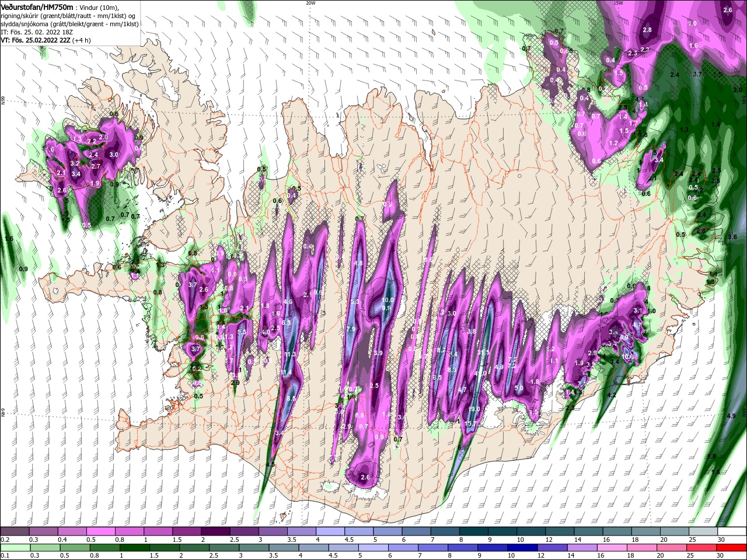This screenshot has width=747, height=560.
Task: Click the 31.5 precipitation value on map
Action: 483,352
